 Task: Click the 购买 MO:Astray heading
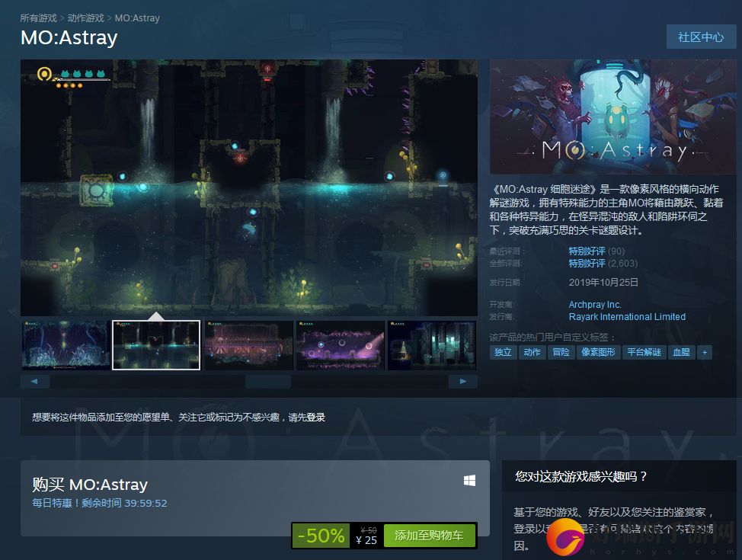90,485
